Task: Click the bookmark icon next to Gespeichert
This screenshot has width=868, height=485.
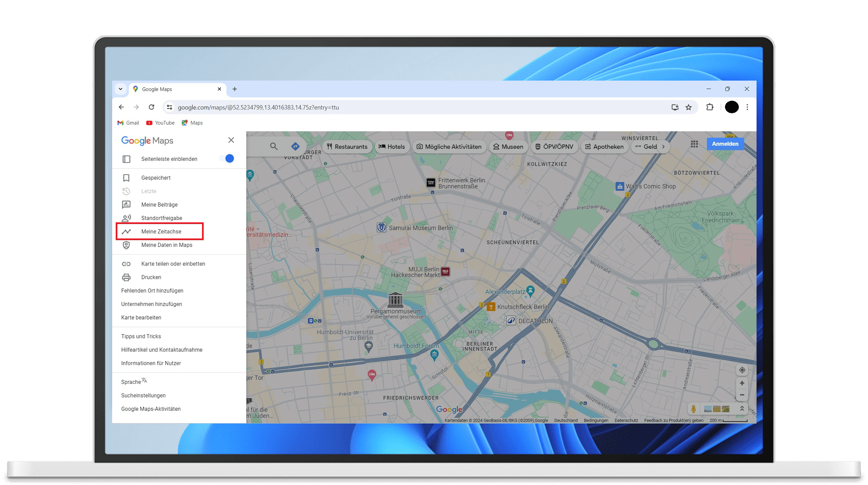Action: coord(126,178)
